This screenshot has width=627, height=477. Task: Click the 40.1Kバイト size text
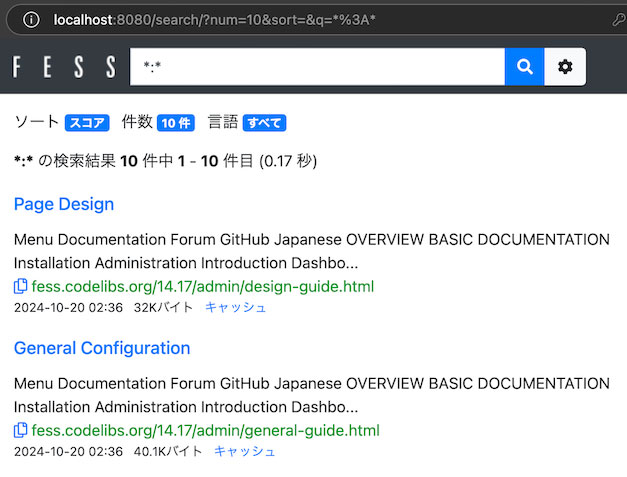[x=168, y=451]
